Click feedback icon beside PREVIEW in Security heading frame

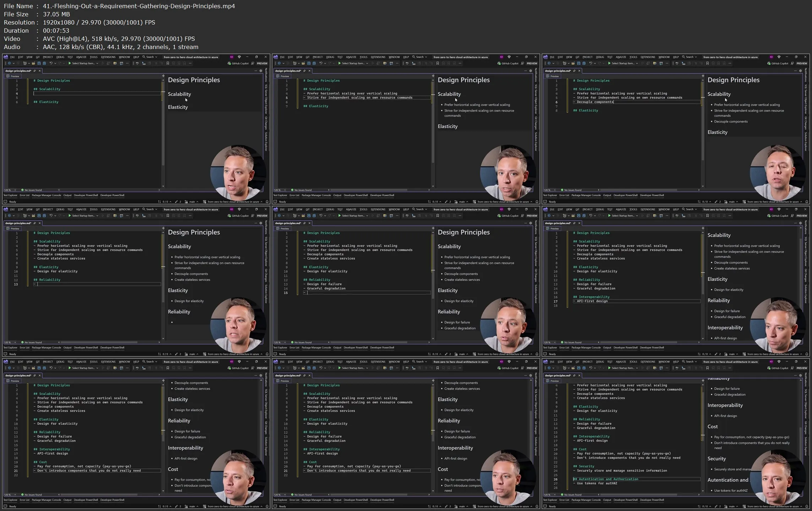tap(792, 368)
